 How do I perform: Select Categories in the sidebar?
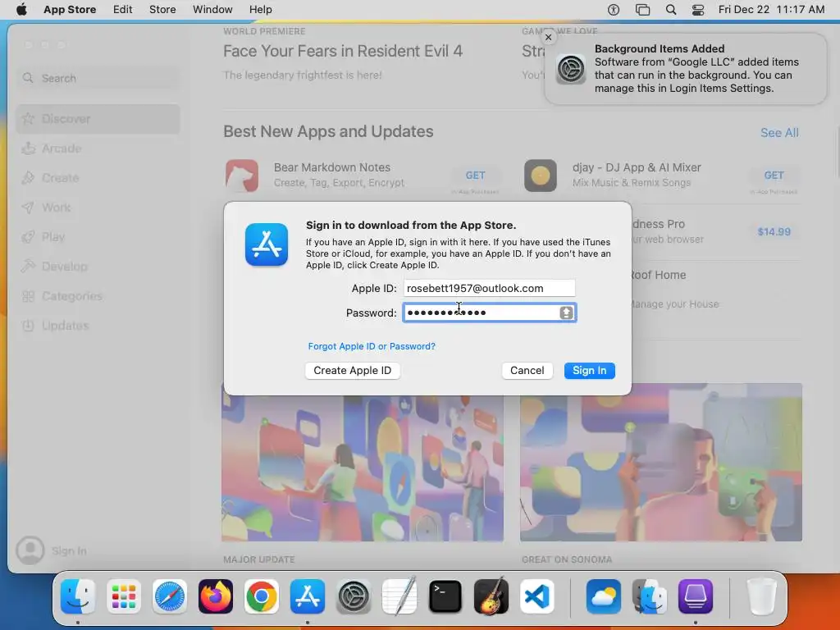(98, 295)
